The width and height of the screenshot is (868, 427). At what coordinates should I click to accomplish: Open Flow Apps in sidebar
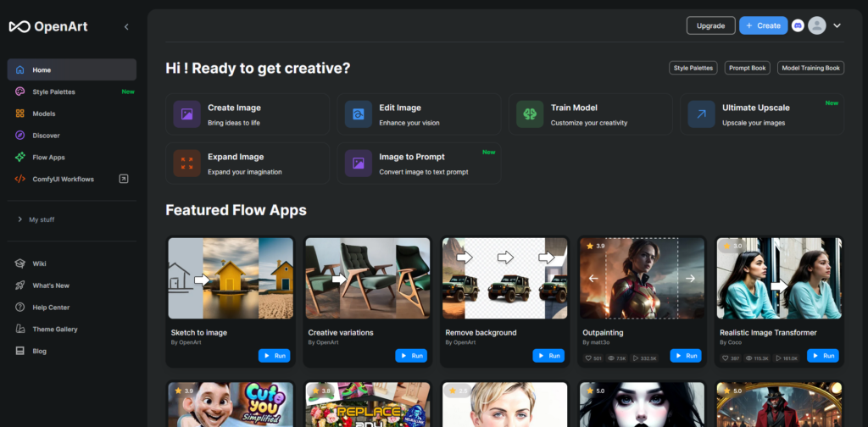tap(72, 157)
